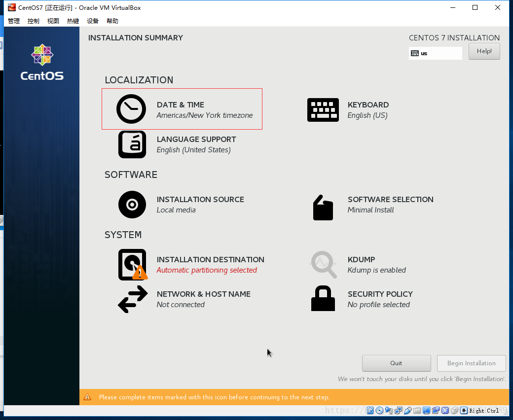Click 'We won't touch your disks' note
This screenshot has width=513, height=420.
[x=422, y=379]
